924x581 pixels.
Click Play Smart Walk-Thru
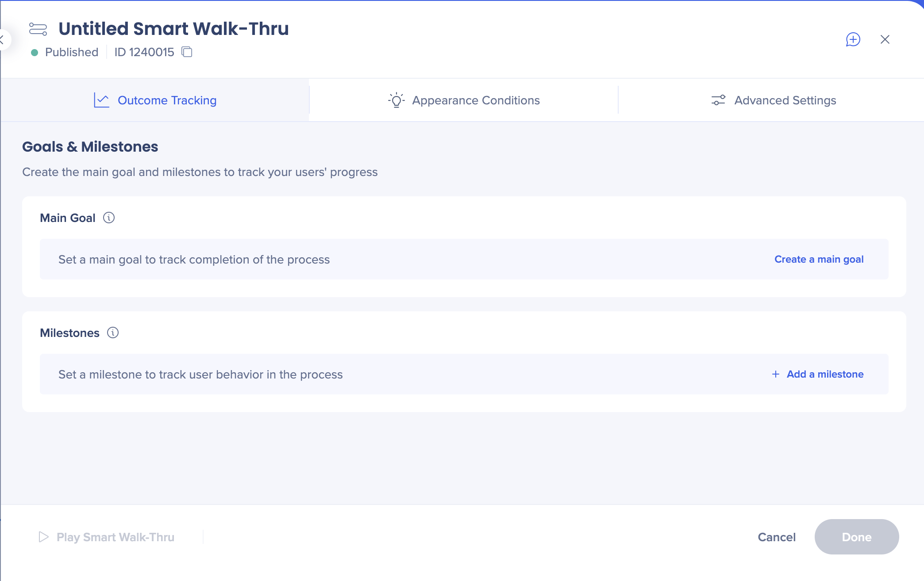click(x=107, y=537)
